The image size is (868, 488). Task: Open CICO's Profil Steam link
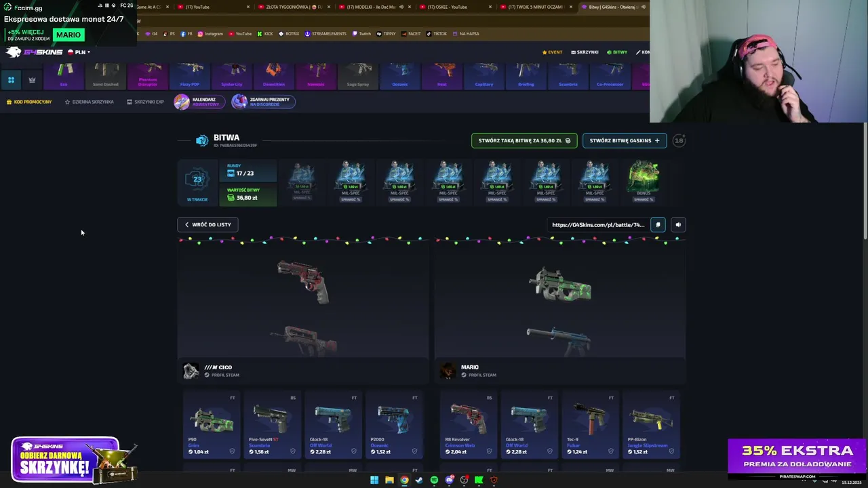tap(222, 375)
